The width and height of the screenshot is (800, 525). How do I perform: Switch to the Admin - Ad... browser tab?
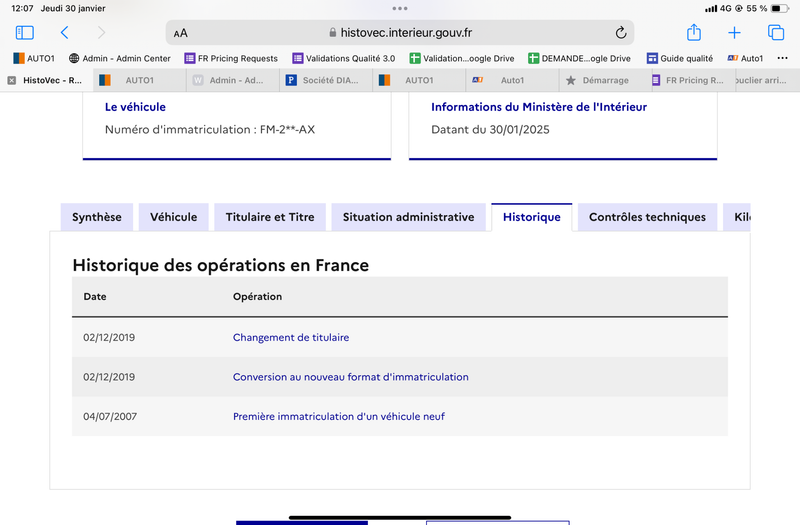(233, 80)
